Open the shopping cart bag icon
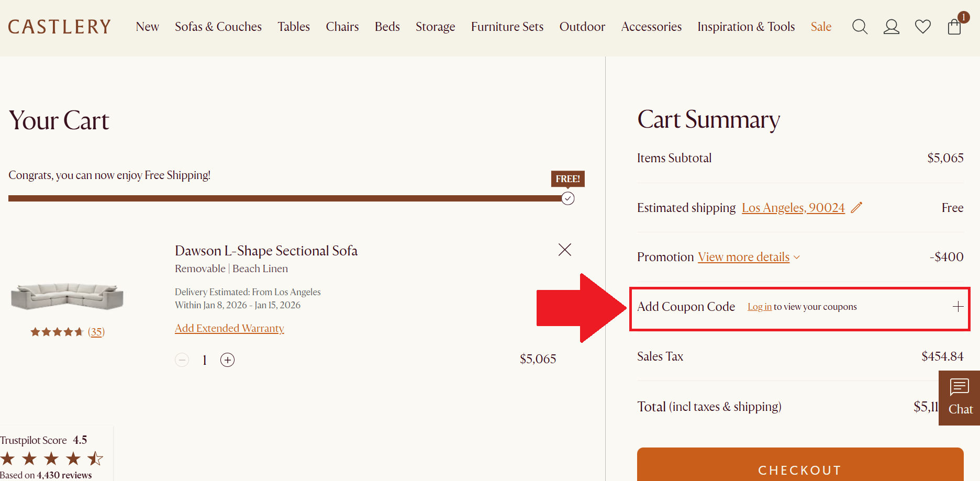Screen dimensions: 980x481 (x=954, y=26)
